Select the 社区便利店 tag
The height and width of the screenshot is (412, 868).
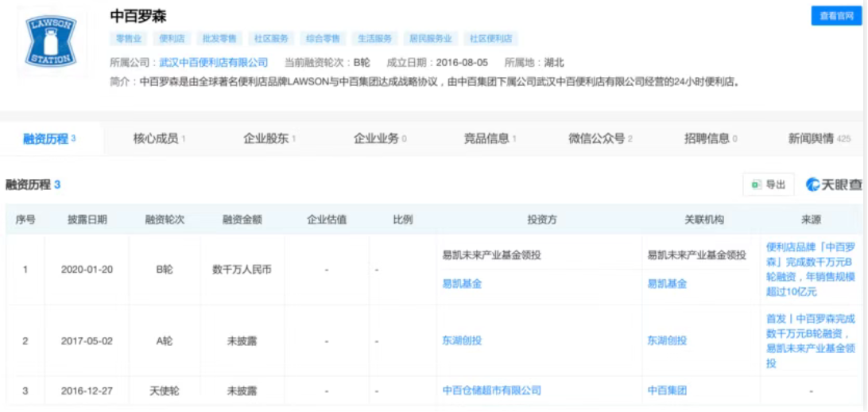[490, 38]
